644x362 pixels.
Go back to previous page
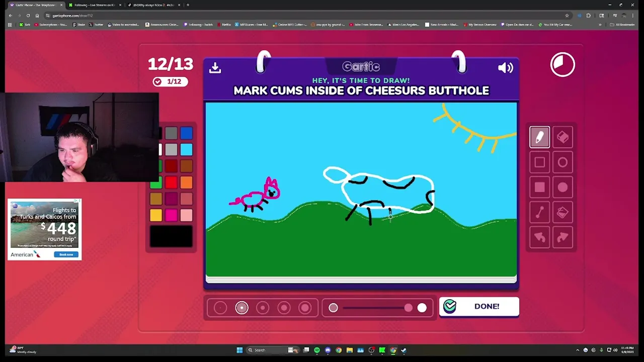click(x=10, y=16)
